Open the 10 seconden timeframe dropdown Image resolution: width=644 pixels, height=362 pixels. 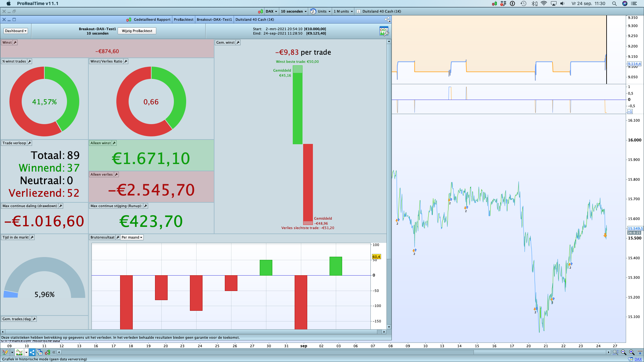(x=293, y=11)
